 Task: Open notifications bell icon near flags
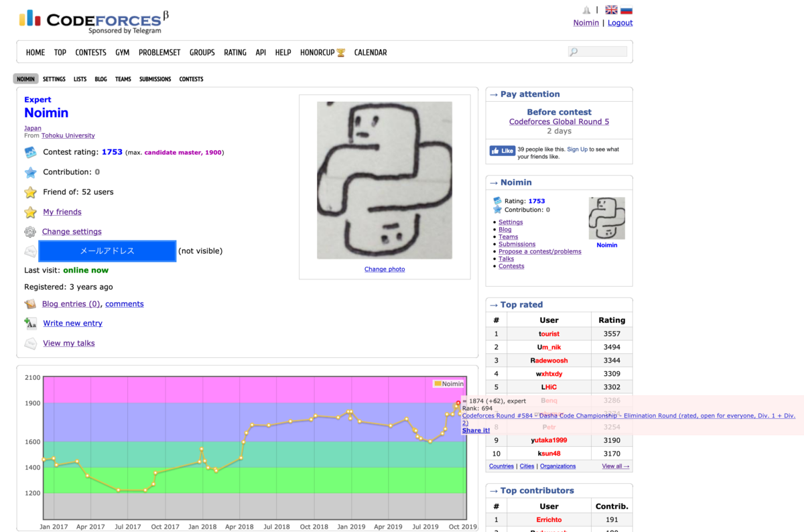[587, 10]
